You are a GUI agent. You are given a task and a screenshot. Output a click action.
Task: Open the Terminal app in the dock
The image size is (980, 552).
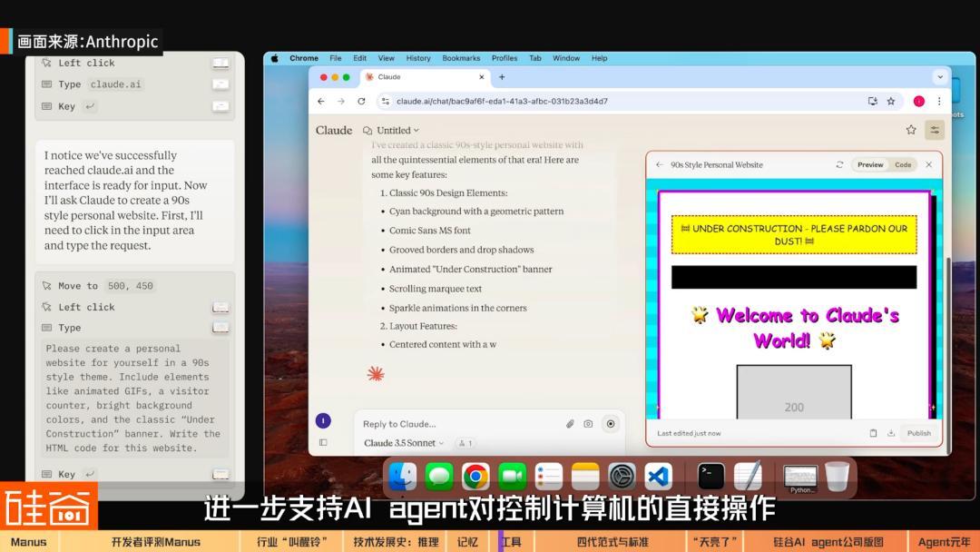click(x=710, y=474)
